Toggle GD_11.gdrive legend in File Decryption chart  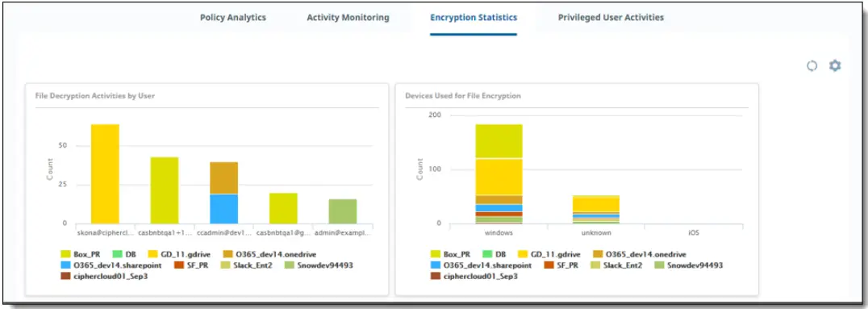click(180, 254)
